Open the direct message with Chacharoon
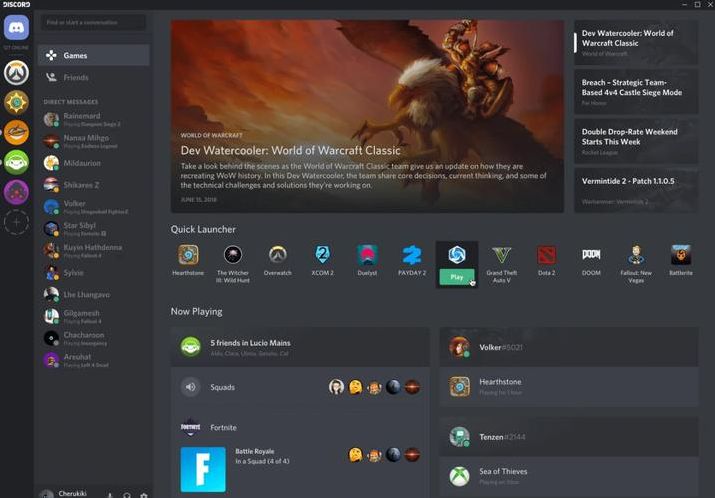715x498 pixels. point(93,338)
